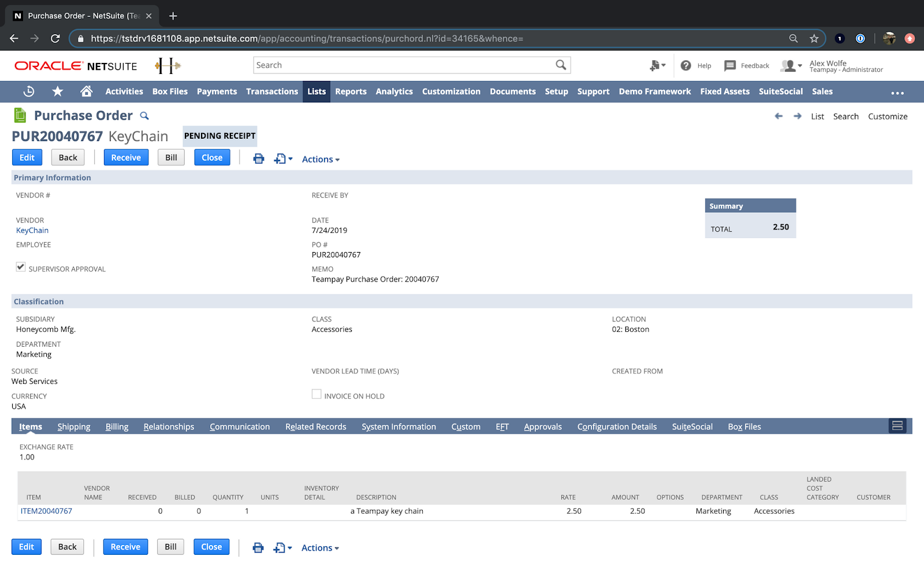The width and height of the screenshot is (924, 578).
Task: Click the browser back arrow
Action: click(x=14, y=38)
